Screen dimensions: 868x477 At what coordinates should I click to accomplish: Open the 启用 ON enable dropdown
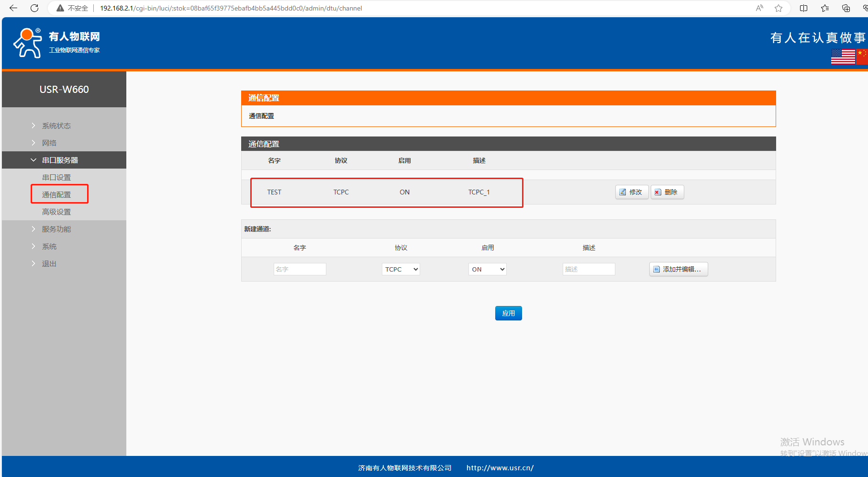tap(487, 269)
